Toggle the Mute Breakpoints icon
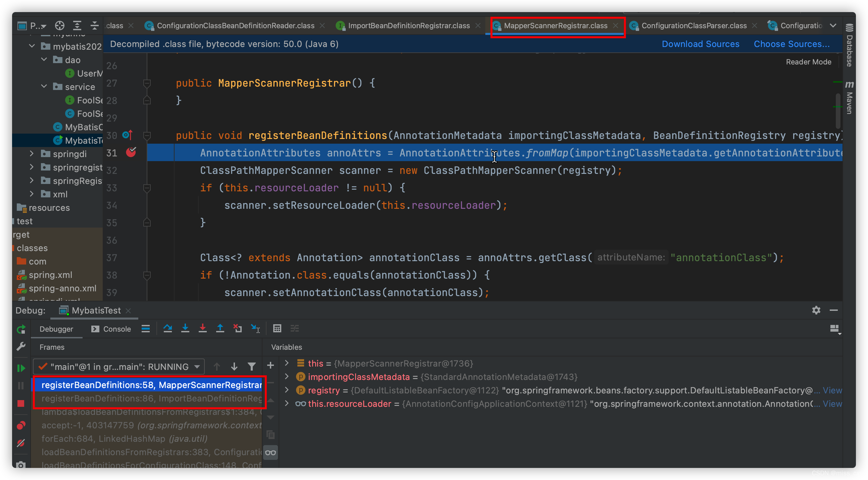Viewport: 868px width, 480px height. pos(21,443)
